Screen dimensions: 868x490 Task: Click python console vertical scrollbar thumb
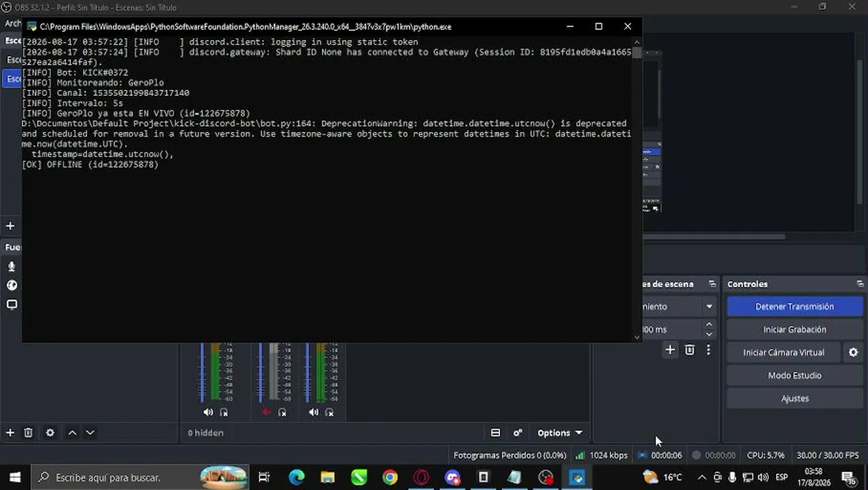[x=637, y=52]
